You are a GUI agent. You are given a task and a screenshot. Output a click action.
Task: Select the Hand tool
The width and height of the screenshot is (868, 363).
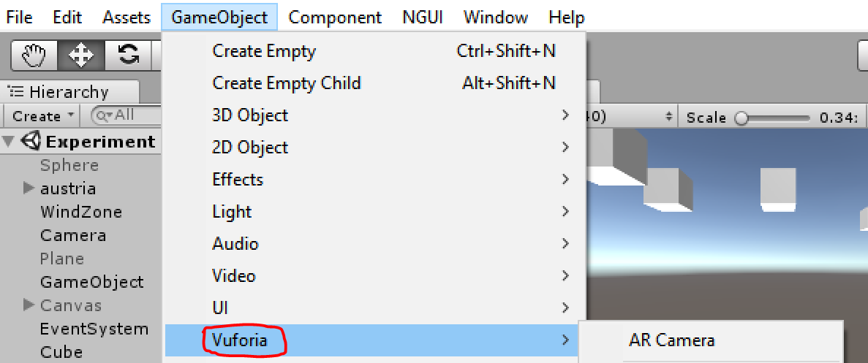(x=34, y=55)
